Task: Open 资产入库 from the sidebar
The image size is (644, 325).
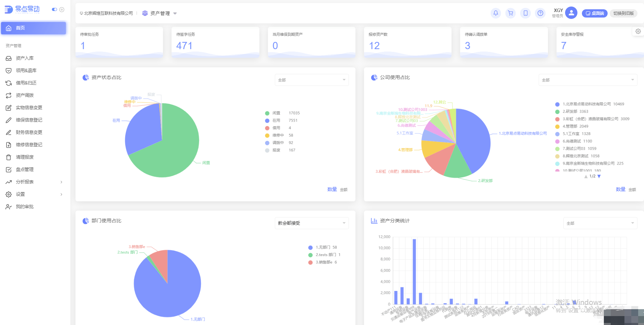Action: (25, 58)
